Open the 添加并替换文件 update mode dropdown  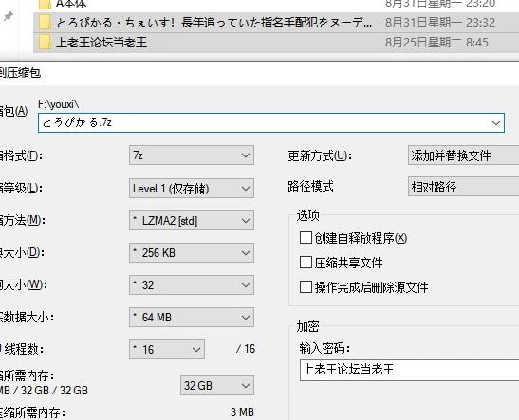(x=463, y=155)
